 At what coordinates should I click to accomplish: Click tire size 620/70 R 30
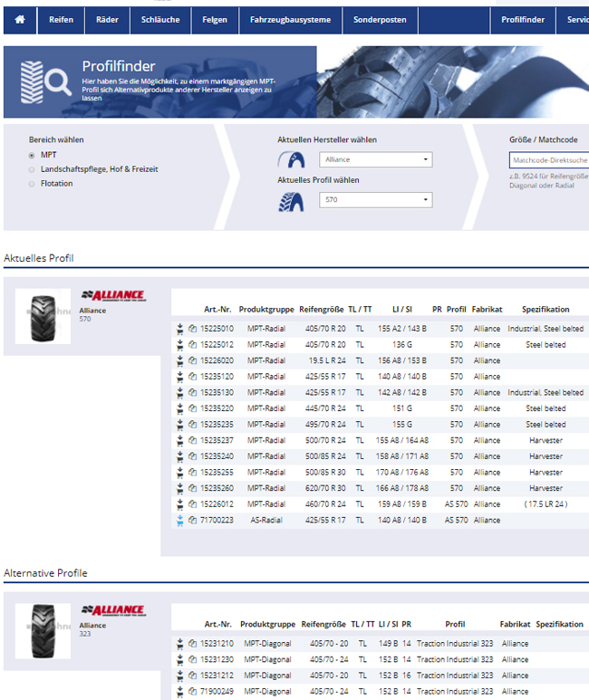point(325,488)
